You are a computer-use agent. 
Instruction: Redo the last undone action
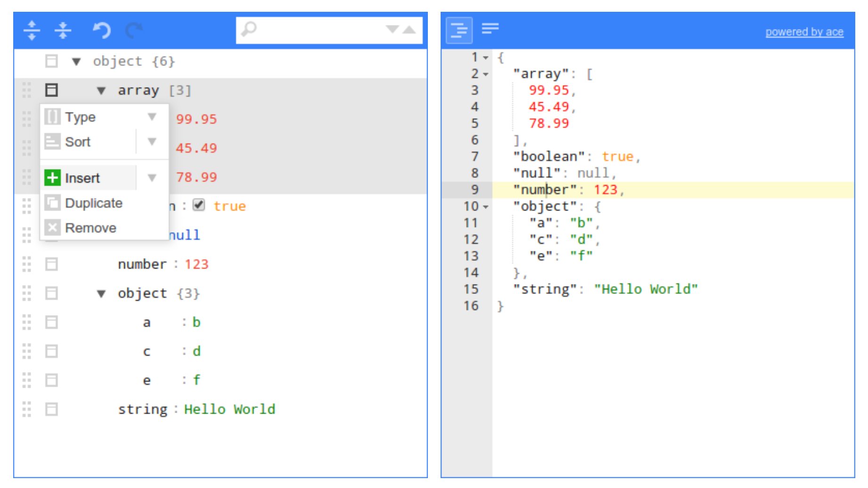pos(134,31)
